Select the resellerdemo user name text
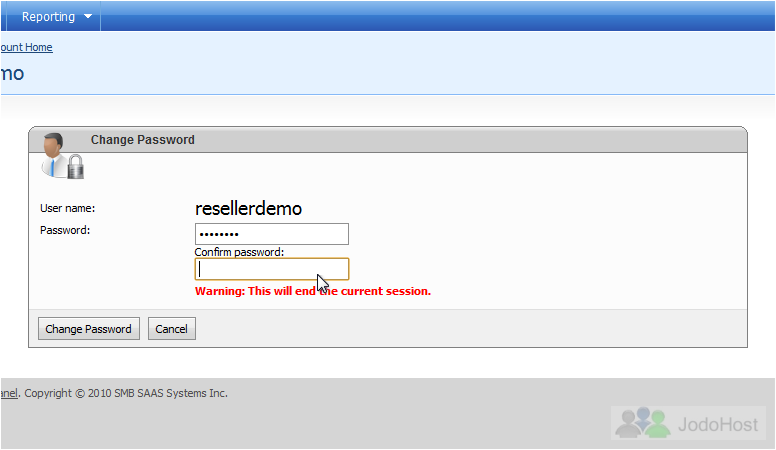Screen dimensions: 776x450 tap(248, 208)
